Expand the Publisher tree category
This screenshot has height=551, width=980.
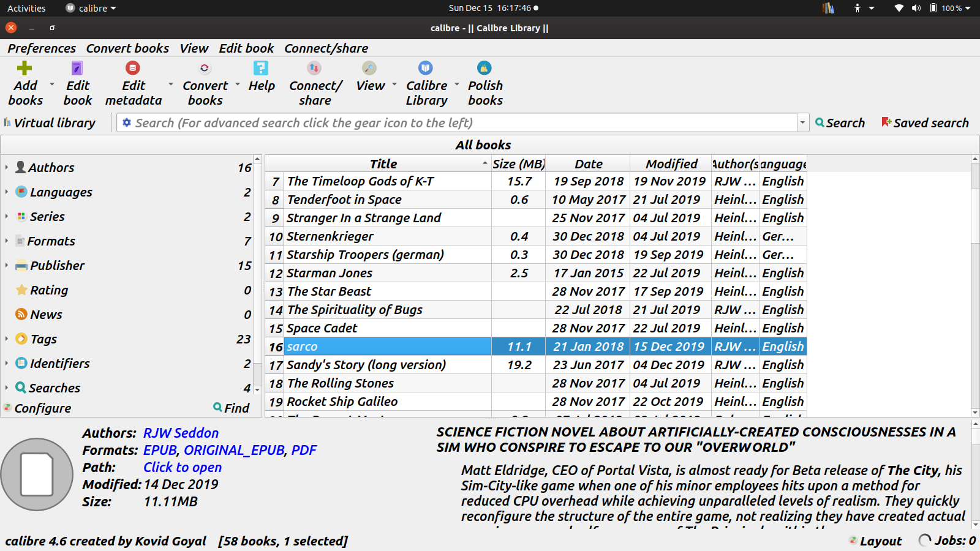pos(7,265)
